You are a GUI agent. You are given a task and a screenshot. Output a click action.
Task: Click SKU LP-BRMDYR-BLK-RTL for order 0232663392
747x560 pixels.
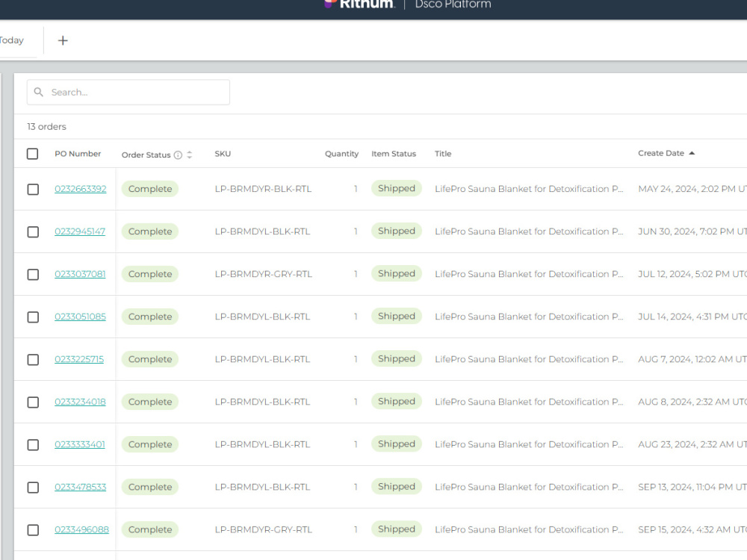pyautogui.click(x=263, y=189)
